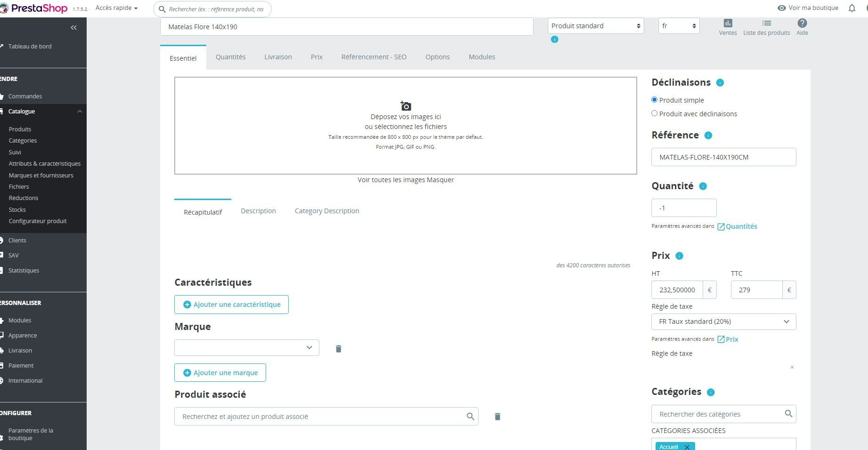The image size is (868, 450).
Task: Follow the Quantités advanced settings link
Action: pos(737,226)
